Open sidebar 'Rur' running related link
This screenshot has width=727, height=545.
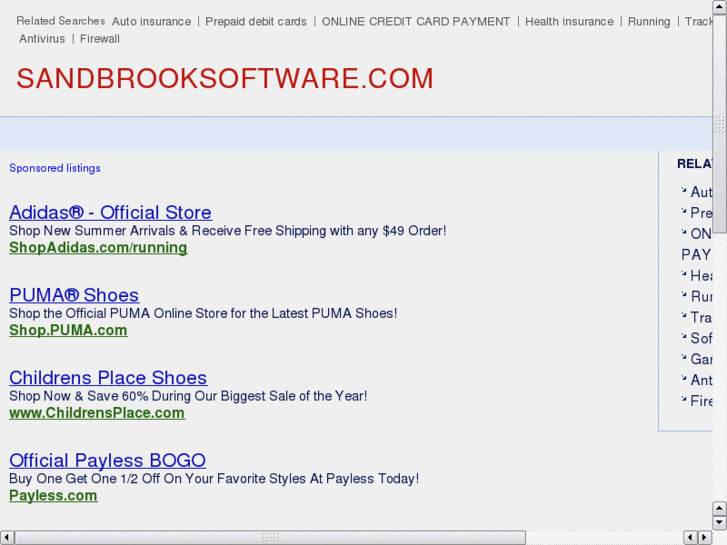click(701, 296)
